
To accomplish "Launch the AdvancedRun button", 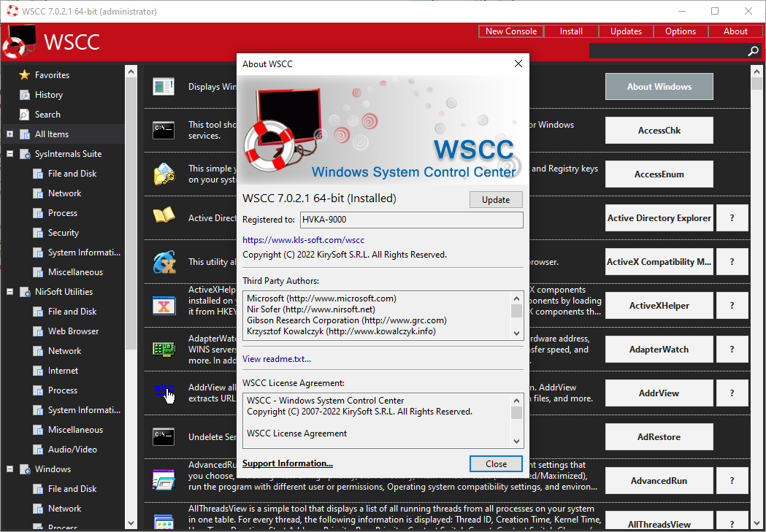I will pos(659,481).
